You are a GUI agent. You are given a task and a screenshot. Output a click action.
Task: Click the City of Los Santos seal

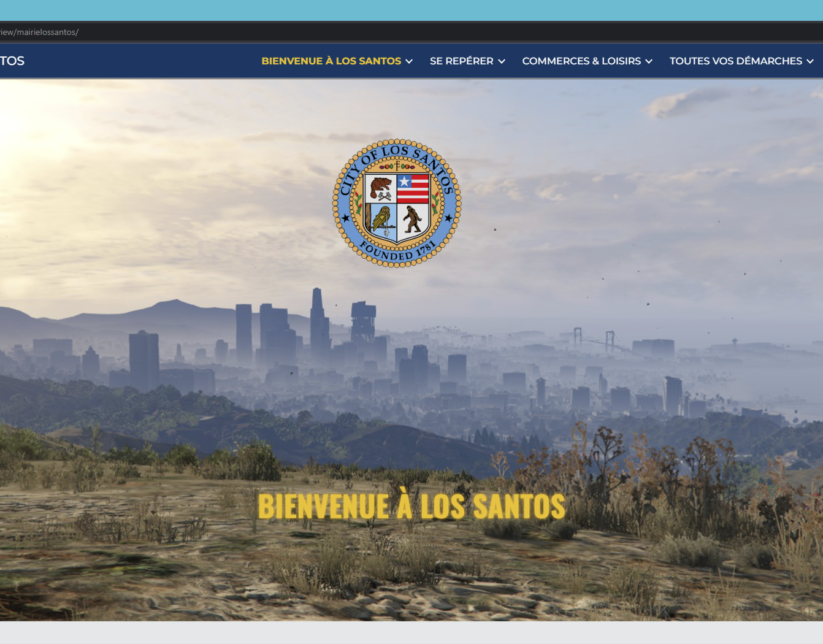click(x=397, y=203)
